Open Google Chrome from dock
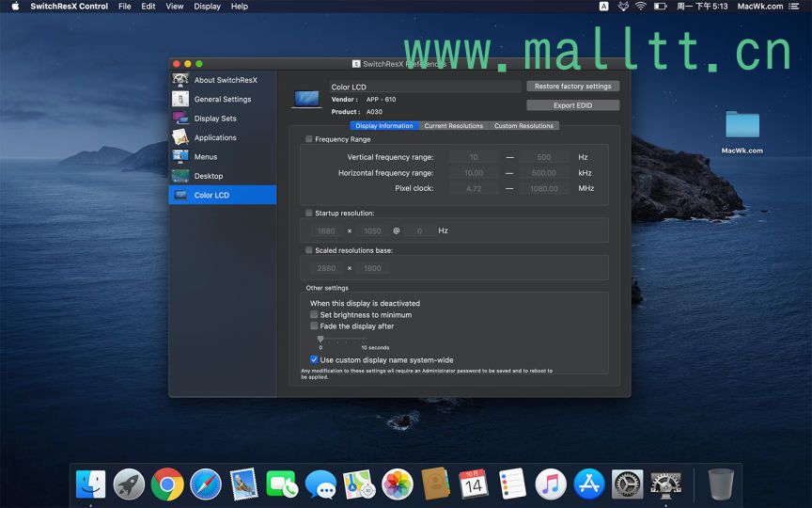812x508 pixels. click(x=167, y=484)
